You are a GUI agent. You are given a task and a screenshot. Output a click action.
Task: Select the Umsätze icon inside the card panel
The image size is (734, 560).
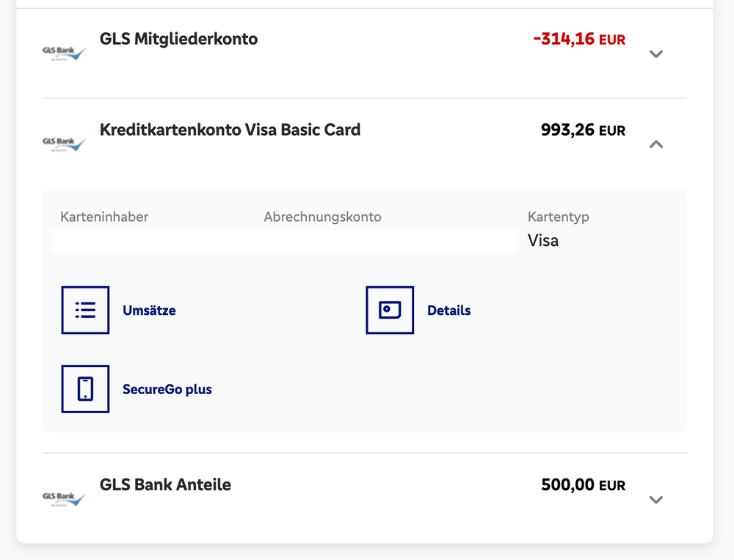coord(85,310)
